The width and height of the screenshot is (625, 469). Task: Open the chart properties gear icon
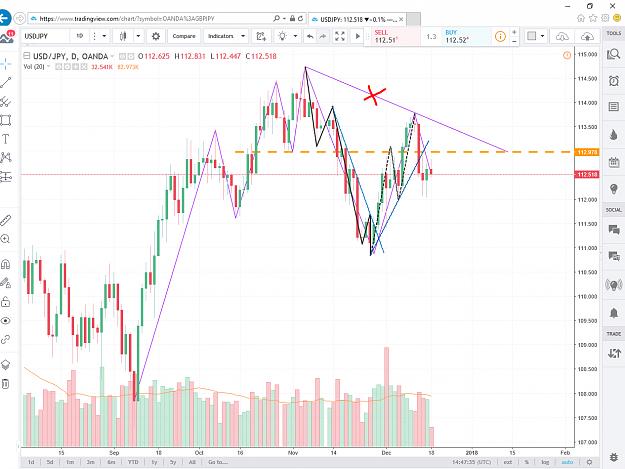(156, 36)
